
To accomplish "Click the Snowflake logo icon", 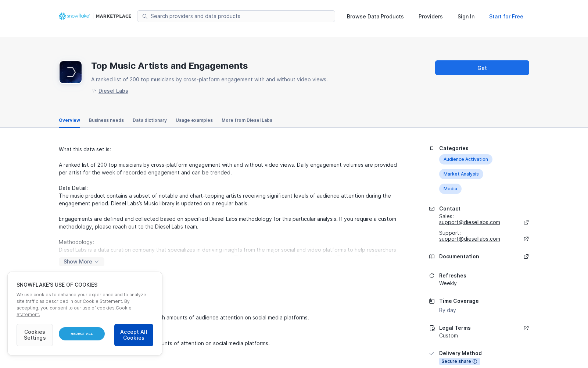I will pyautogui.click(x=62, y=16).
